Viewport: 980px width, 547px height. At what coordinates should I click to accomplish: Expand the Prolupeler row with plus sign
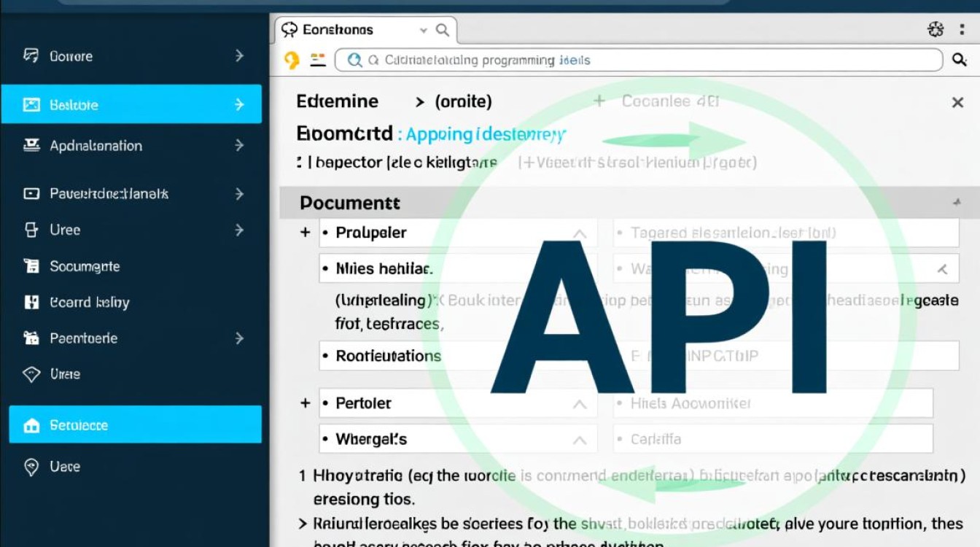click(x=306, y=233)
